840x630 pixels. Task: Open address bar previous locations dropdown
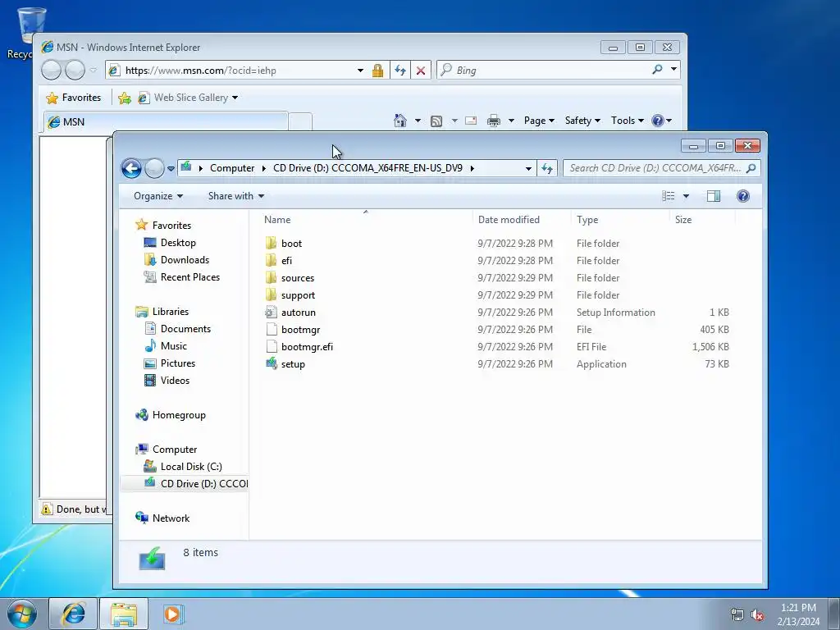pyautogui.click(x=528, y=168)
